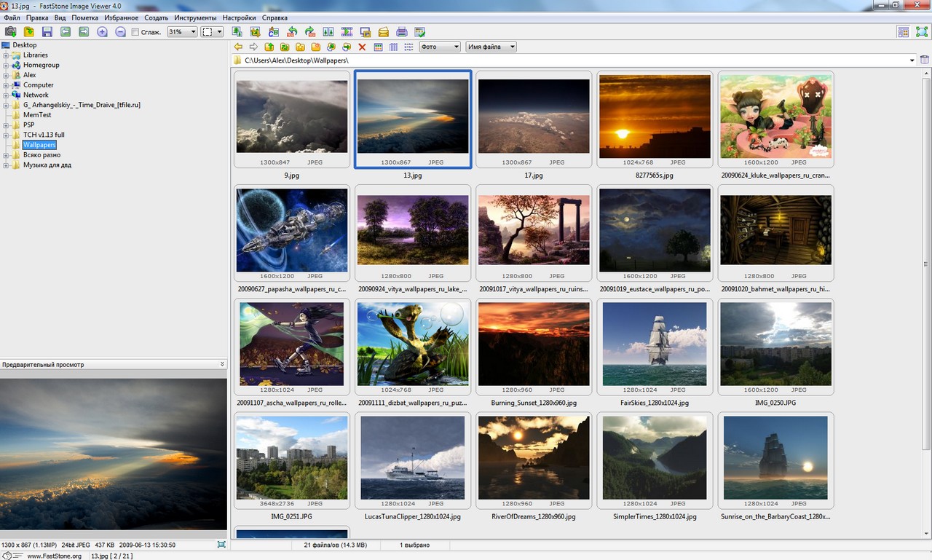
Task: Switch to list view icon
Action: [408, 47]
